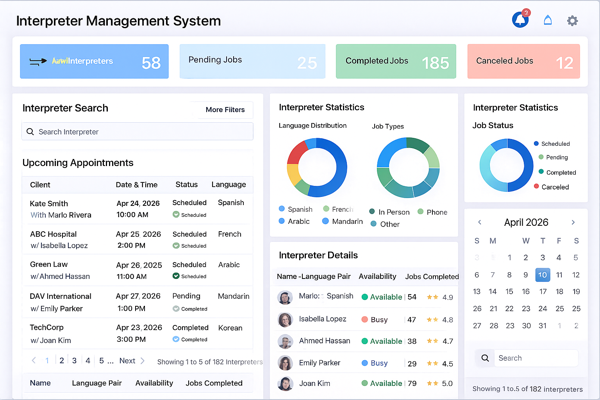The image size is (600, 400).
Task: Click the outlined bell alert icon
Action: (x=548, y=20)
